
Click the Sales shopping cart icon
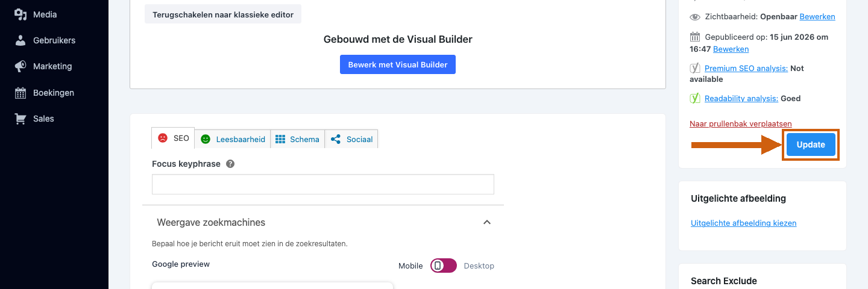click(20, 119)
